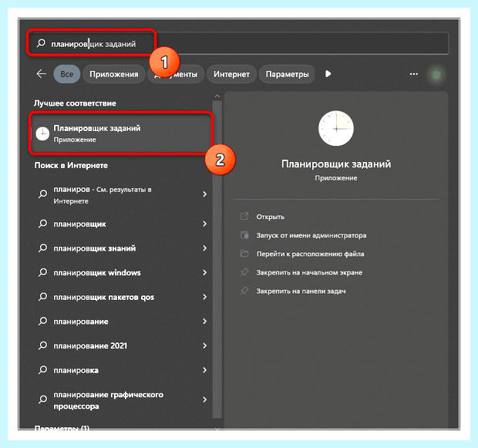The height and width of the screenshot is (448, 478).
Task: Expand chevron for планировщик windows
Action: (x=204, y=273)
